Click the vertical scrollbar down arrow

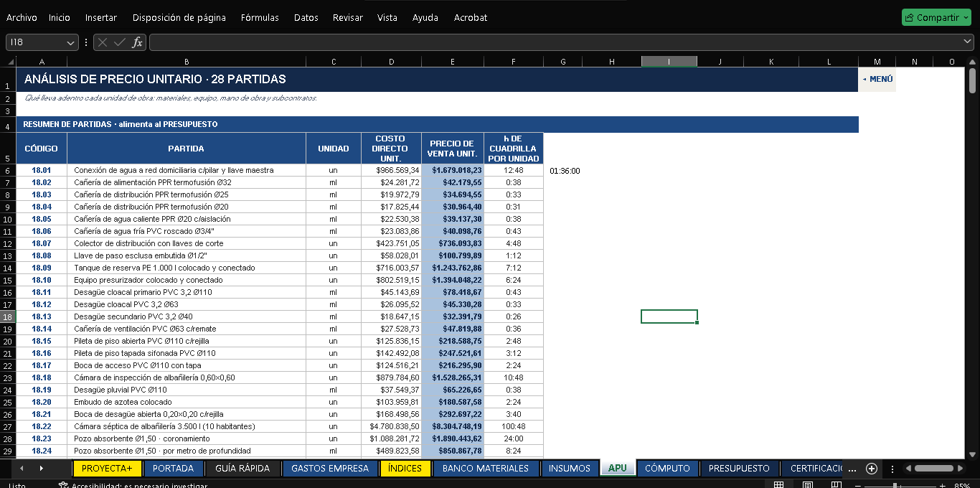(x=972, y=454)
